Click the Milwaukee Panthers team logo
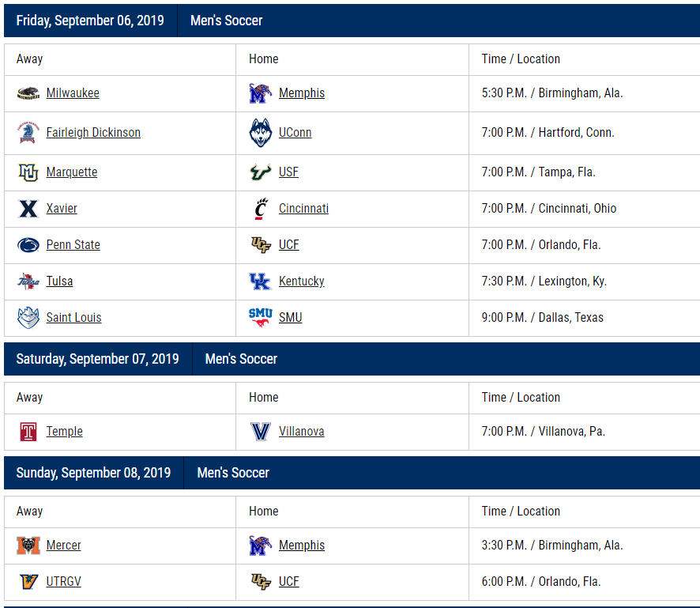 [x=28, y=93]
